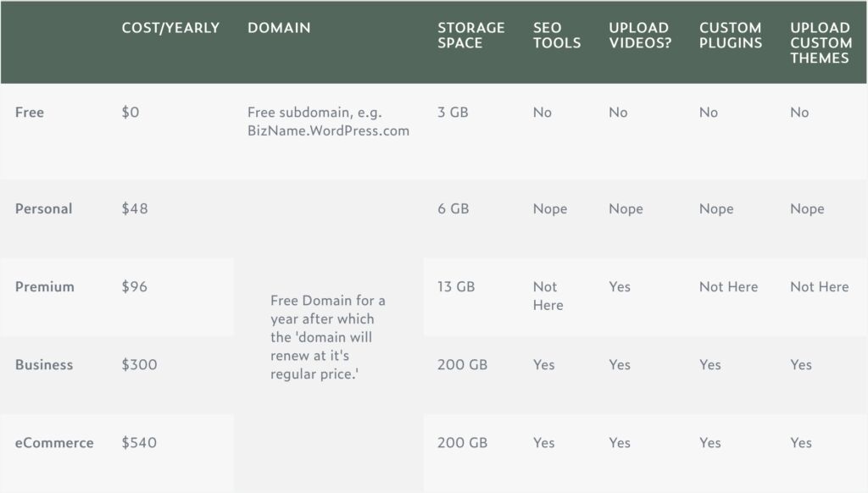The height and width of the screenshot is (493, 868).
Task: Click the DOMAIN column header
Action: point(278,28)
